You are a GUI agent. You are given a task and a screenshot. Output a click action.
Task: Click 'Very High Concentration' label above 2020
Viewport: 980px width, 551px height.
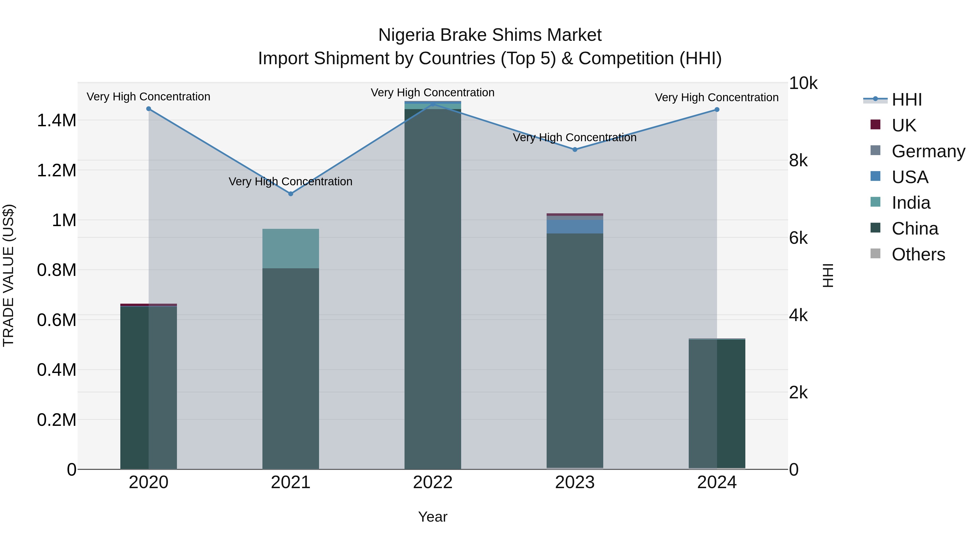(x=148, y=97)
